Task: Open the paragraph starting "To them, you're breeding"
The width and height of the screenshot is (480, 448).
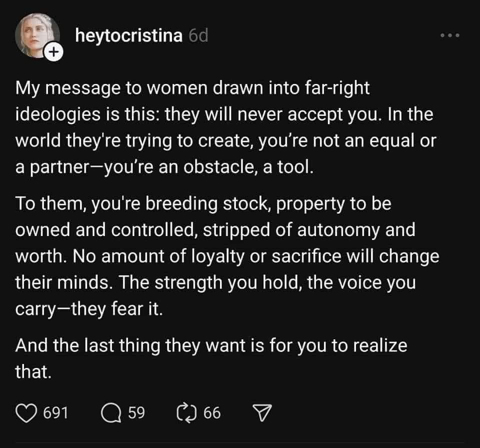Action: (x=227, y=256)
